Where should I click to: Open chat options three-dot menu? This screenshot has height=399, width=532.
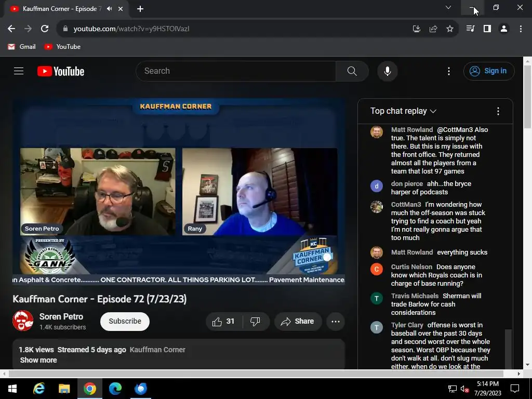pos(498,111)
